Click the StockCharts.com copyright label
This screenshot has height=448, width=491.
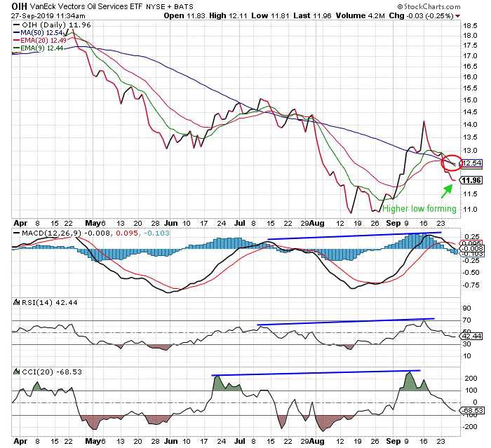click(x=429, y=6)
